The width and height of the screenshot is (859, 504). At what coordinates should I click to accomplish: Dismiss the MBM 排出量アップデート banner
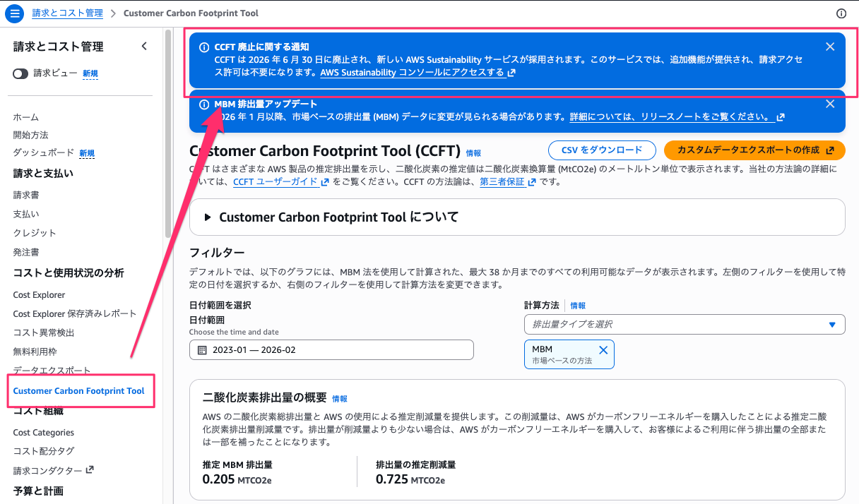click(830, 104)
